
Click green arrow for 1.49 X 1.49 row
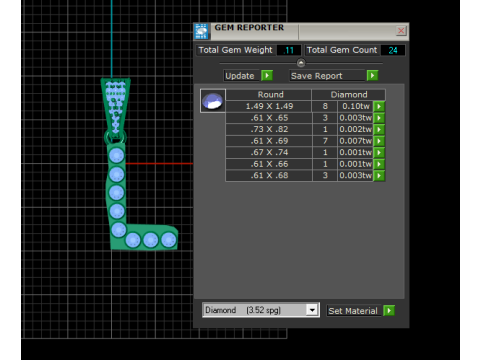click(x=379, y=106)
